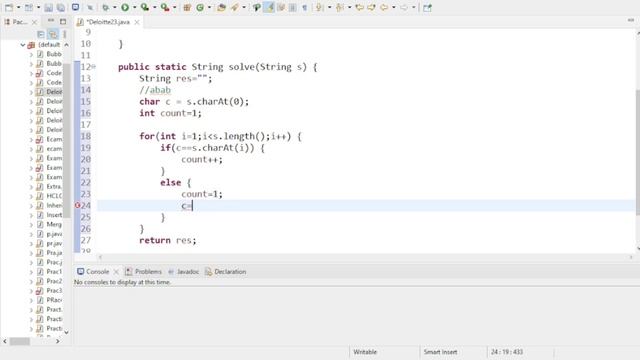Click the Debug bug icon
The image size is (640, 360).
click(106, 7)
